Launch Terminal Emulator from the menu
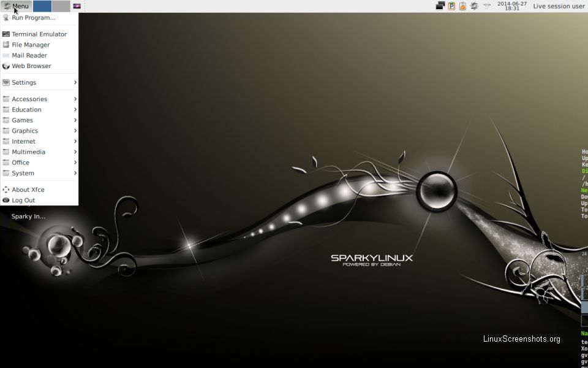This screenshot has height=368, width=588. [39, 34]
